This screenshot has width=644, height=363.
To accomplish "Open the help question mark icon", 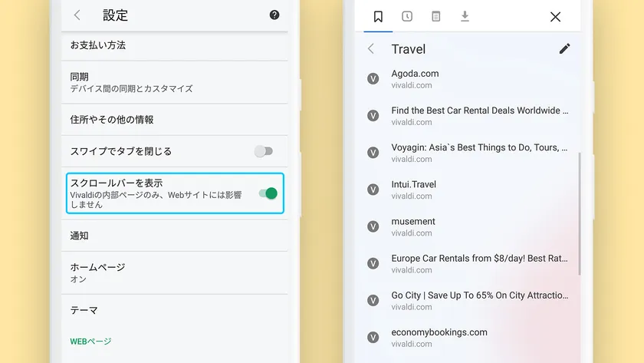I will [274, 15].
